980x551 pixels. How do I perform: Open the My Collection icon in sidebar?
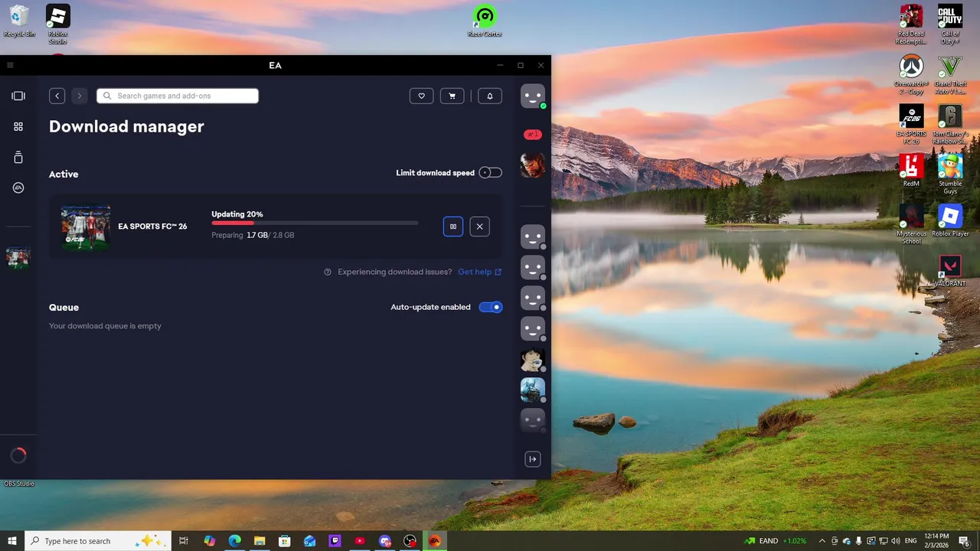pyautogui.click(x=18, y=157)
